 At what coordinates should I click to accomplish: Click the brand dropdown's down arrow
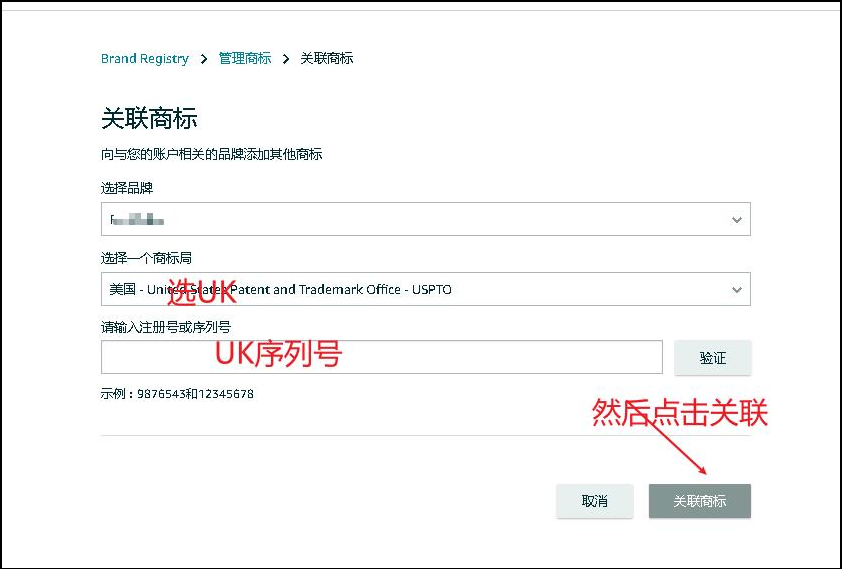[737, 219]
